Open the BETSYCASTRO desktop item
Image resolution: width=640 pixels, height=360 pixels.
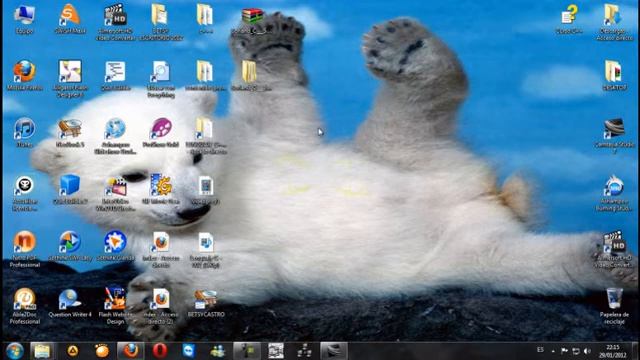pyautogui.click(x=206, y=299)
